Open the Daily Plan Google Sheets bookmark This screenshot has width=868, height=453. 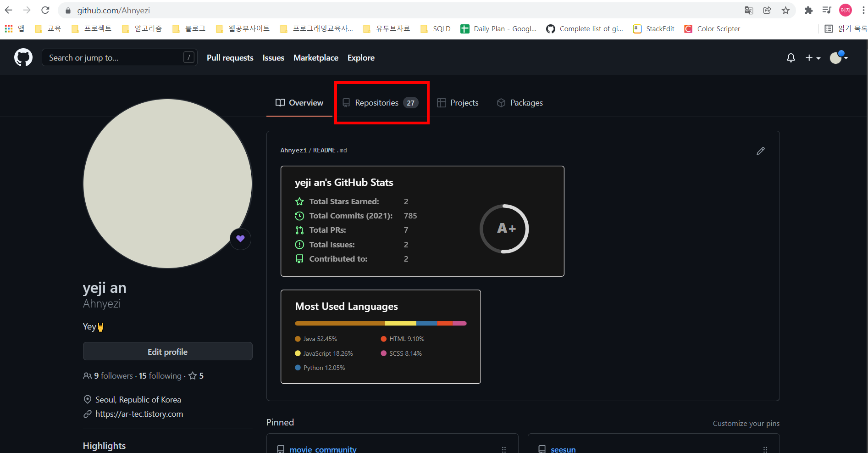coord(498,28)
